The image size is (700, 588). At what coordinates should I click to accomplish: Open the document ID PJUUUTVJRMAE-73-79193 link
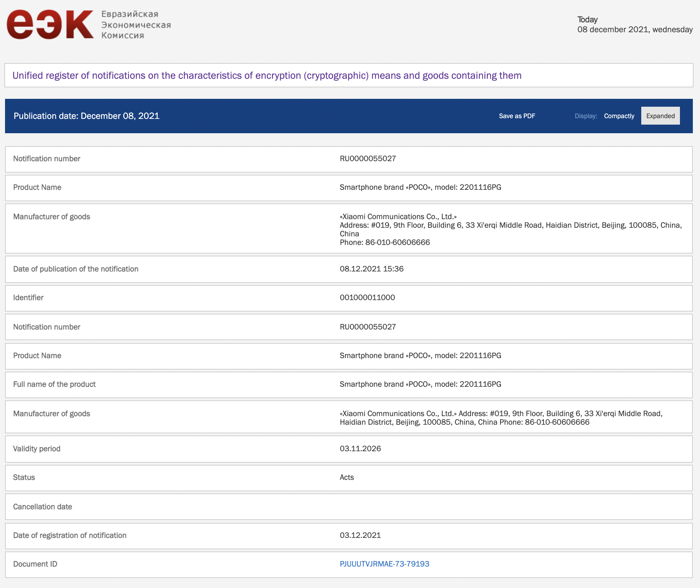[384, 564]
